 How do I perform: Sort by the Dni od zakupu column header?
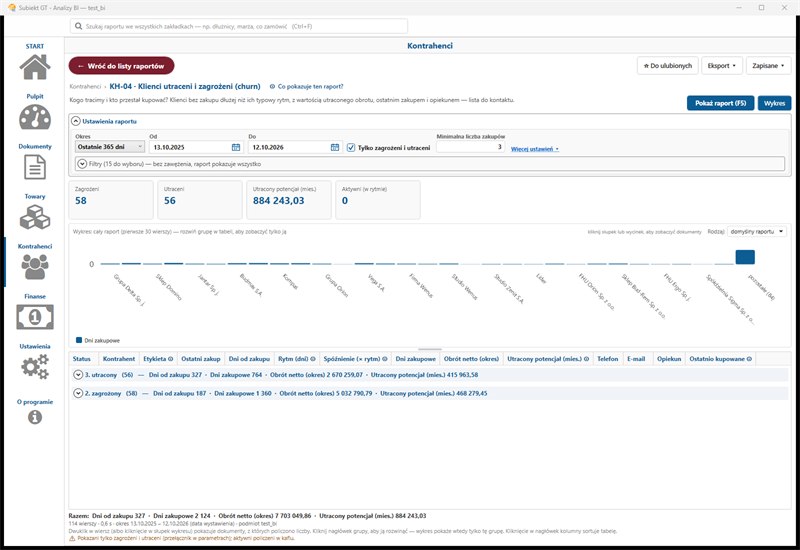tap(249, 359)
